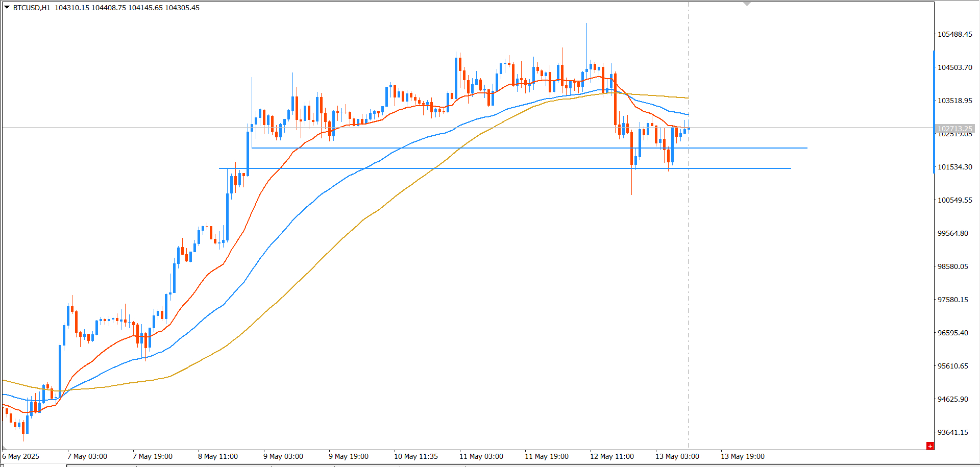Click the 96595.40 price scale label

pyautogui.click(x=953, y=333)
